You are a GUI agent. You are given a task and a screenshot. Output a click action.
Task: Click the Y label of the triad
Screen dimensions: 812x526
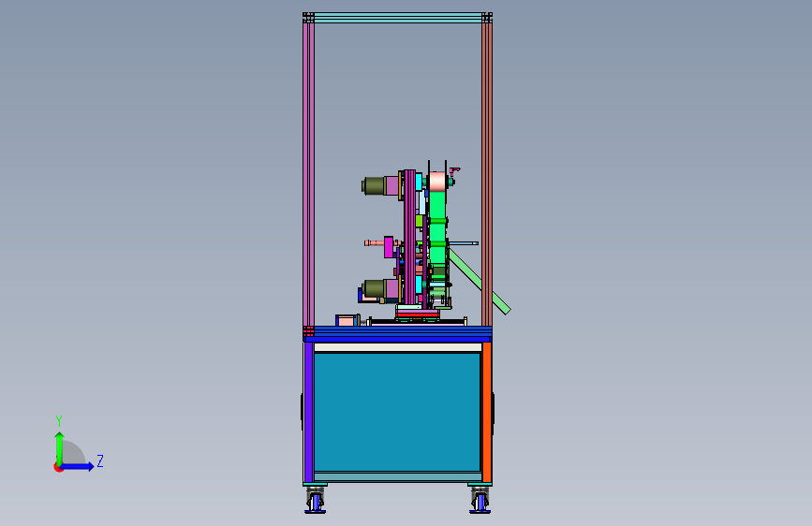point(59,421)
